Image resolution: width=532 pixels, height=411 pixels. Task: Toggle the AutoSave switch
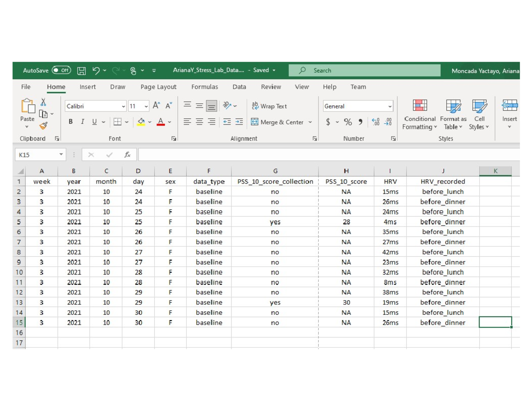pos(61,70)
